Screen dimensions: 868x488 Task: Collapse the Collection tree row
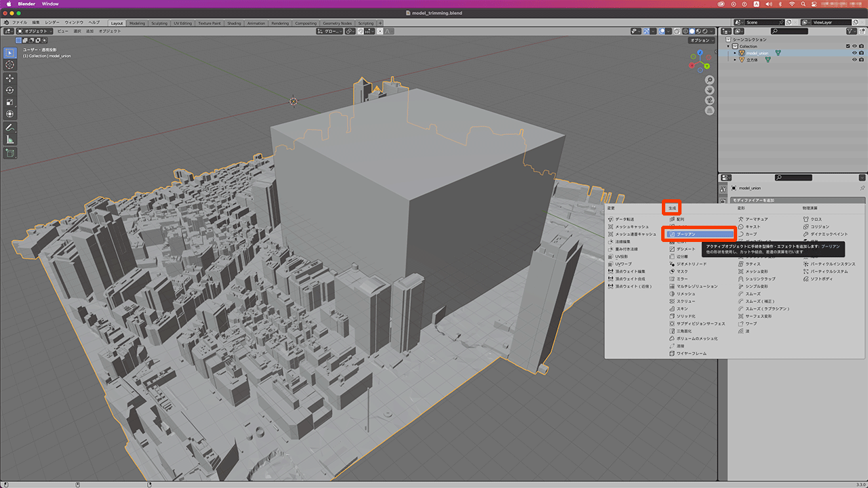click(728, 46)
